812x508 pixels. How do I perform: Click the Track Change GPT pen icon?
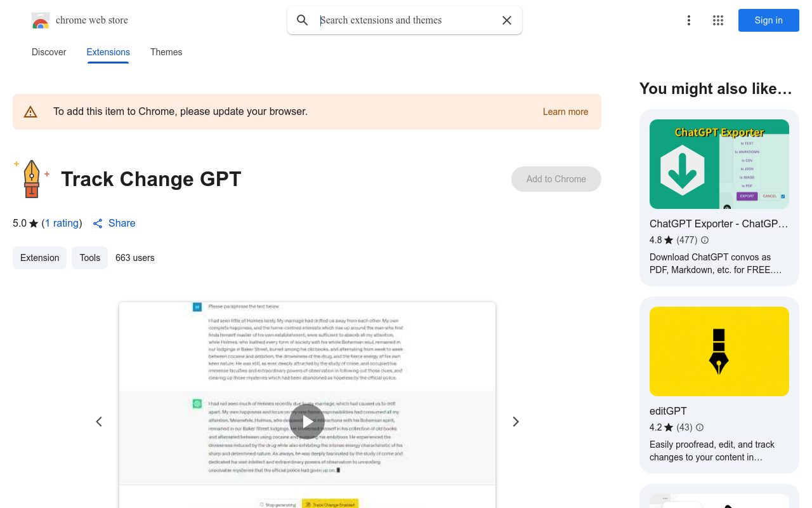[32, 179]
